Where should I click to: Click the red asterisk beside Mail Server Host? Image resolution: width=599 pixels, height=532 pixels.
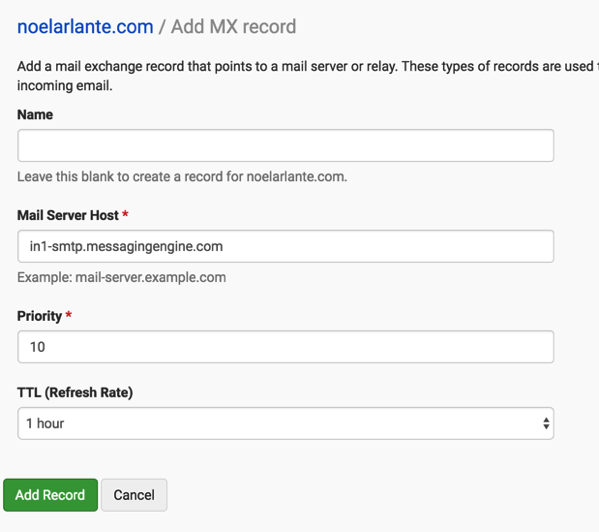125,215
